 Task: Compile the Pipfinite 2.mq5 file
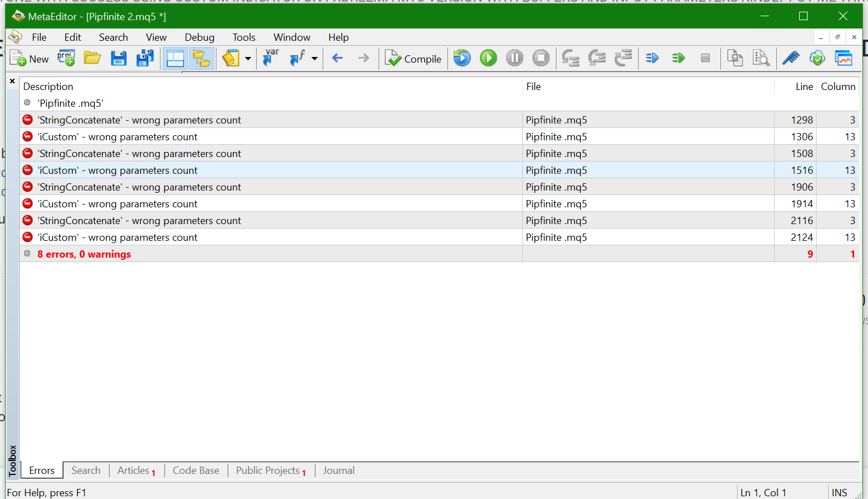tap(413, 59)
